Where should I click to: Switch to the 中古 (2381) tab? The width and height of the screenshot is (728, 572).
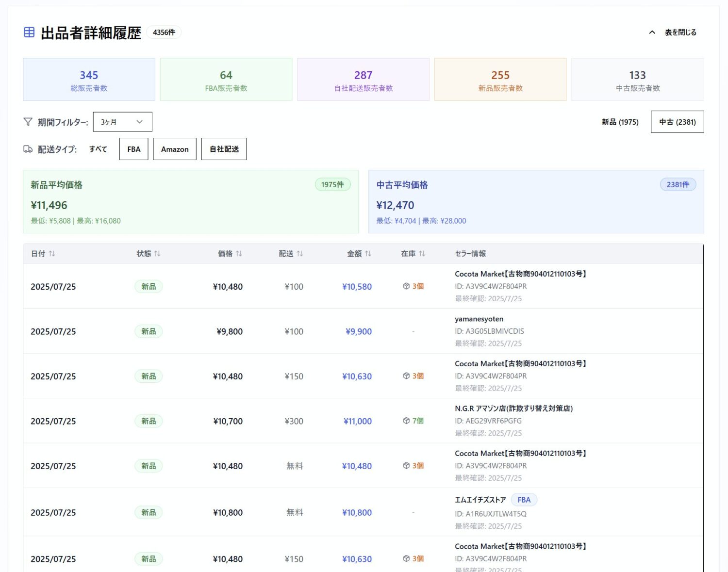pos(677,122)
